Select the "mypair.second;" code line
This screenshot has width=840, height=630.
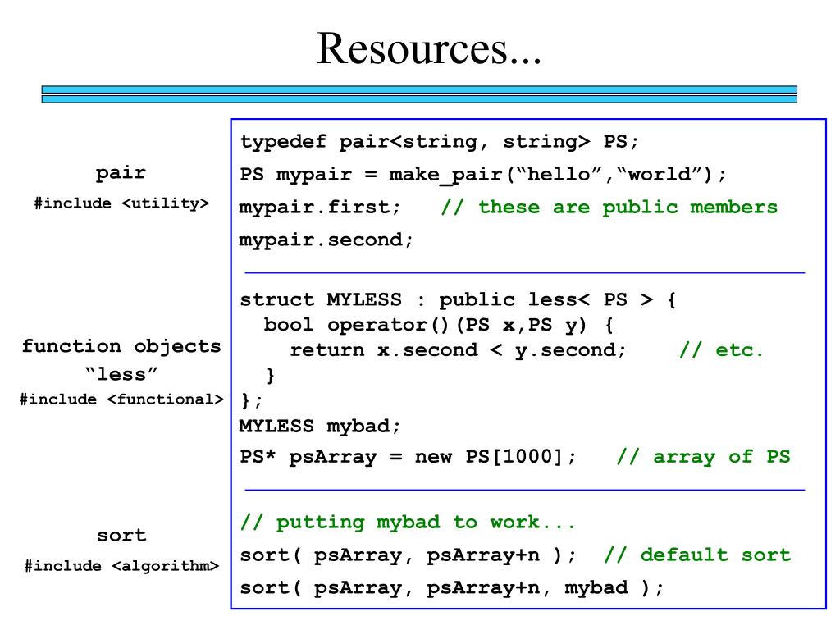point(326,240)
